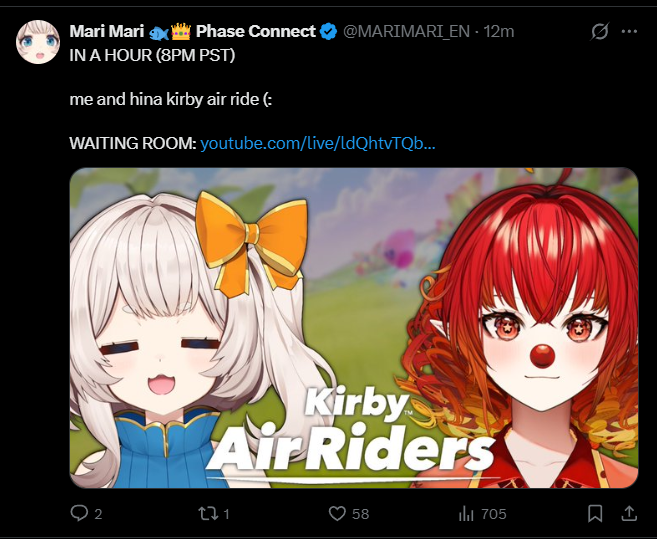Open the three-dot more options menu
This screenshot has height=539, width=657.
629,31
